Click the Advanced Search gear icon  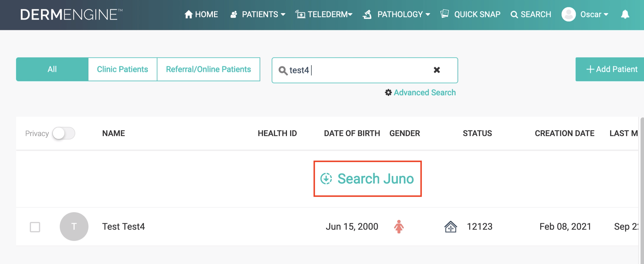point(388,93)
